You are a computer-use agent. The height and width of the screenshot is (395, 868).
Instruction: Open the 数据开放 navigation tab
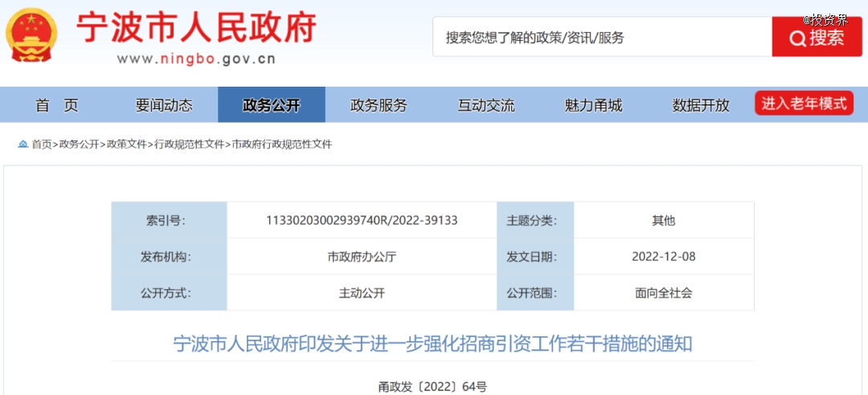701,105
